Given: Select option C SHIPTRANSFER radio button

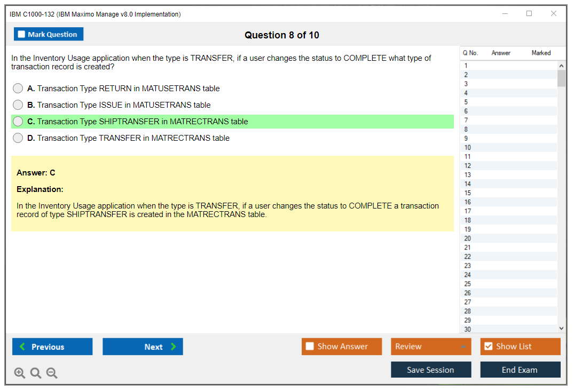Looking at the screenshot, I should 18,122.
